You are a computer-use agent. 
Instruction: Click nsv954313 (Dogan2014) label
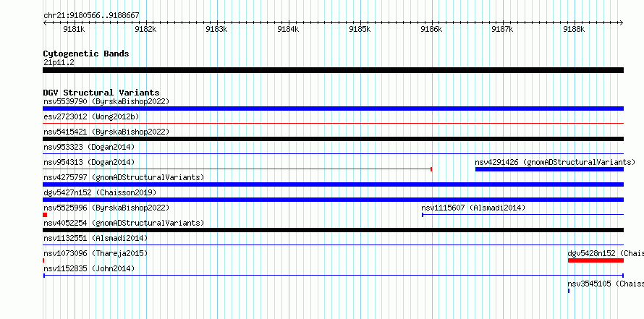[x=89, y=162]
